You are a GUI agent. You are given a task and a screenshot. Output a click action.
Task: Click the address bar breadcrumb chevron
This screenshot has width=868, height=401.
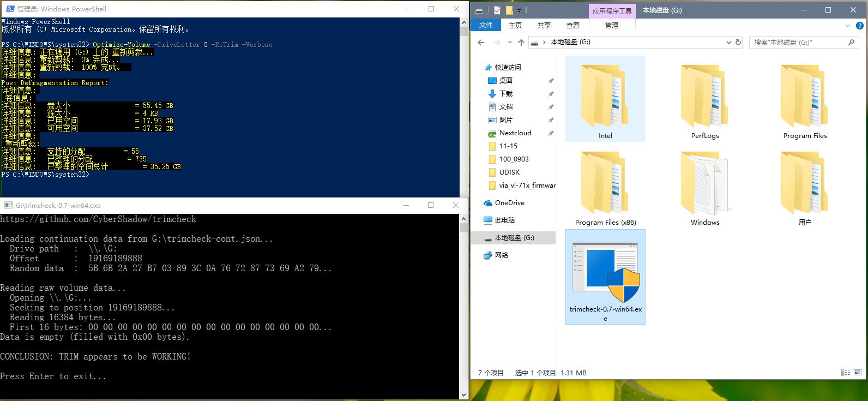544,42
